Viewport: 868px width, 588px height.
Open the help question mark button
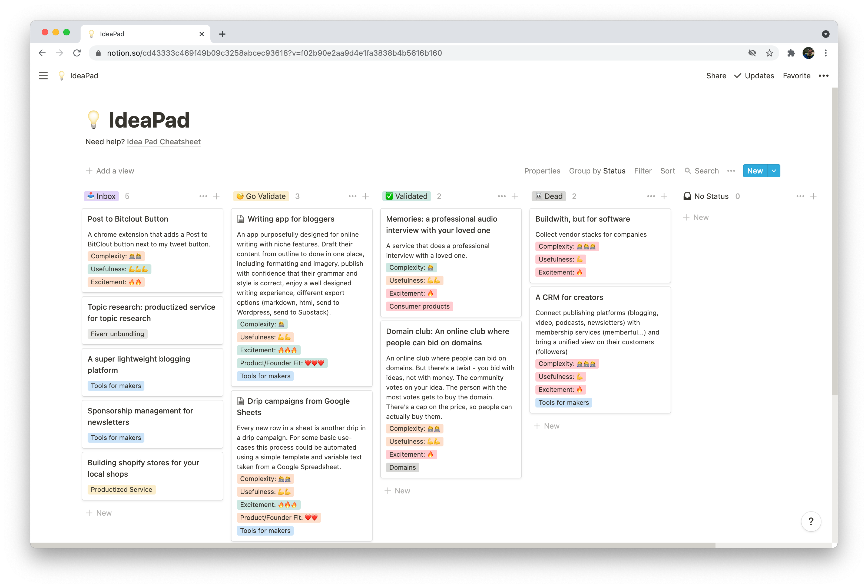point(811,521)
